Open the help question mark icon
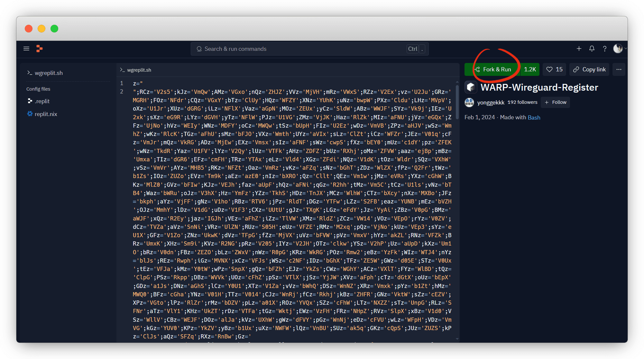The image size is (644, 359). [x=604, y=49]
